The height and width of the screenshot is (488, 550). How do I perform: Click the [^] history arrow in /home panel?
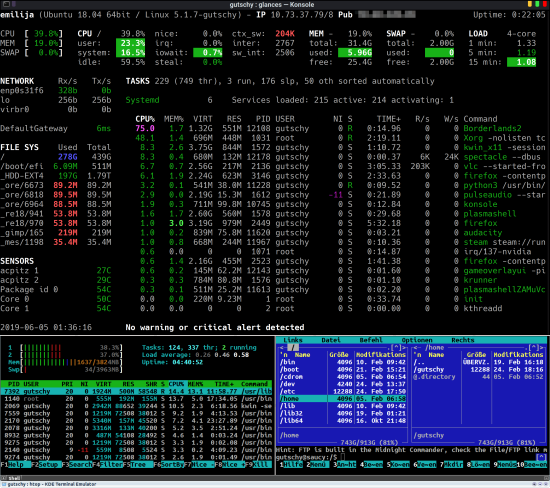coord(534,348)
